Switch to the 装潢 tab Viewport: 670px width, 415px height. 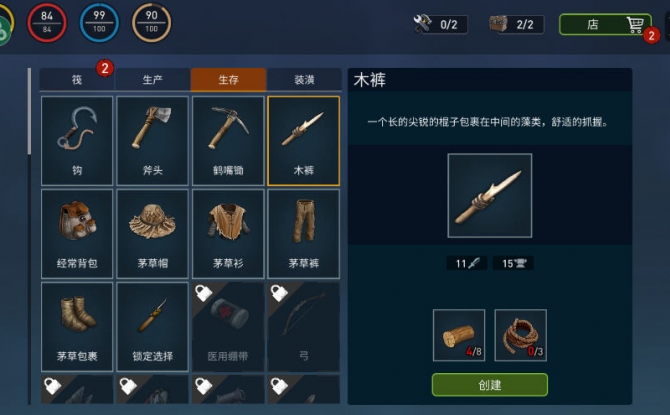[304, 79]
